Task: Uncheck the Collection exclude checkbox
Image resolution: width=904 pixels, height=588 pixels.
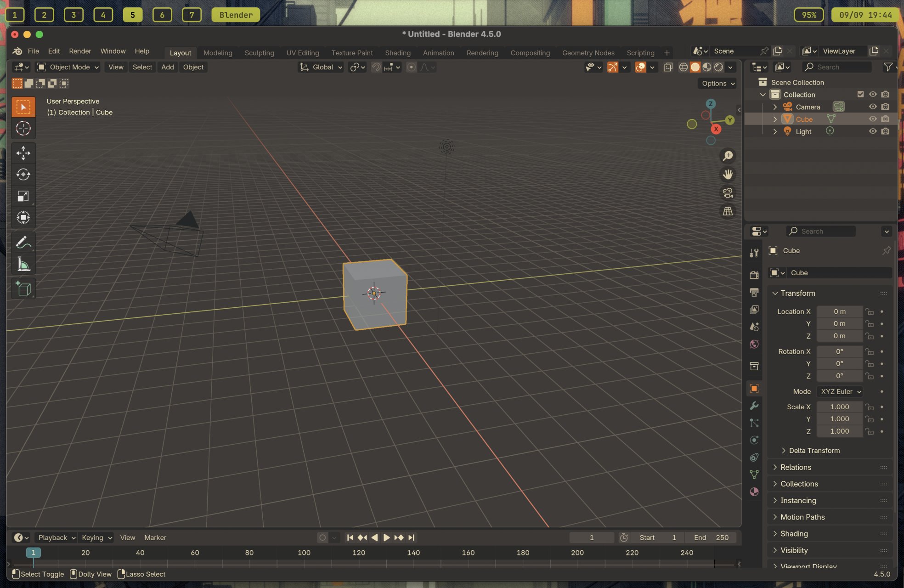Action: (x=860, y=94)
